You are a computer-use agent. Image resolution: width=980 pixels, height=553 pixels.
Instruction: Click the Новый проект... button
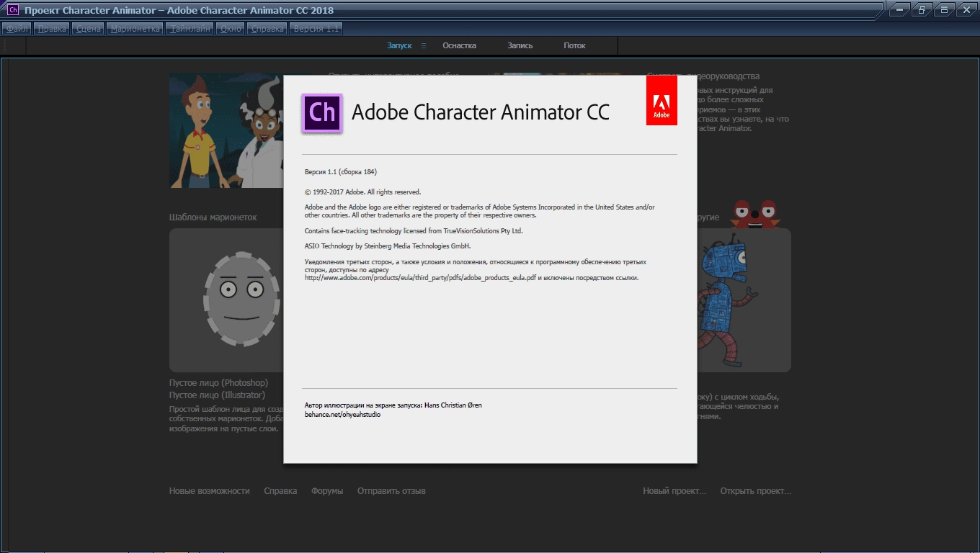click(x=674, y=491)
